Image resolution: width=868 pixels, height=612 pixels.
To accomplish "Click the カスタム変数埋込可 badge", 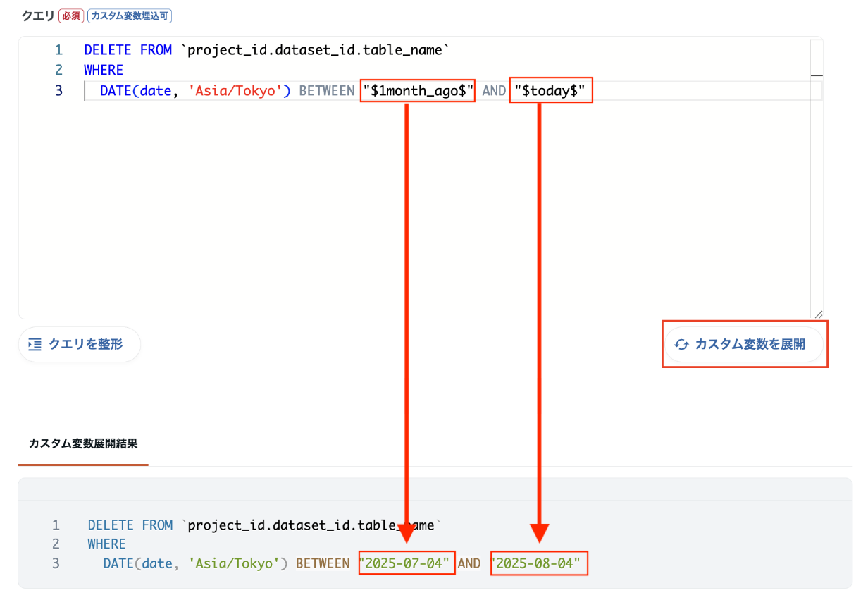I will [x=130, y=16].
